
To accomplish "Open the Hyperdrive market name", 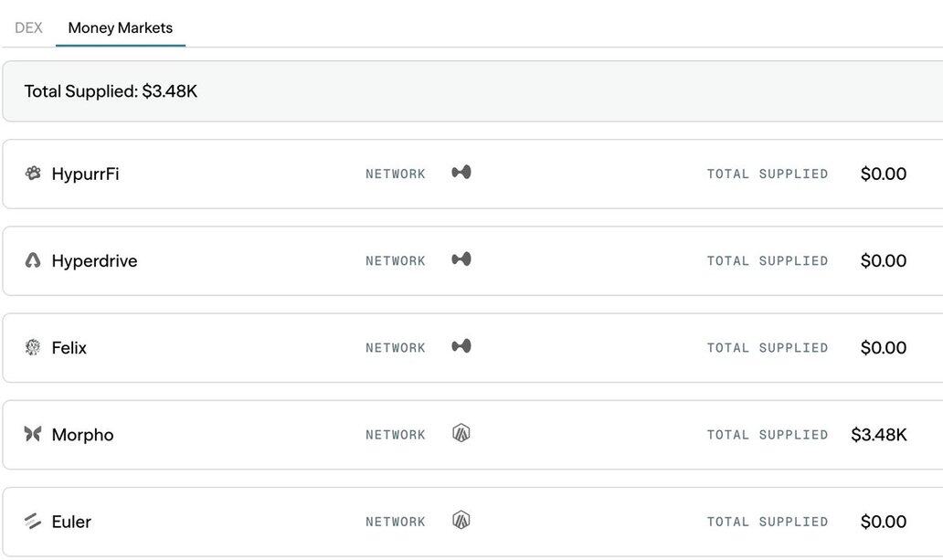I will click(94, 261).
